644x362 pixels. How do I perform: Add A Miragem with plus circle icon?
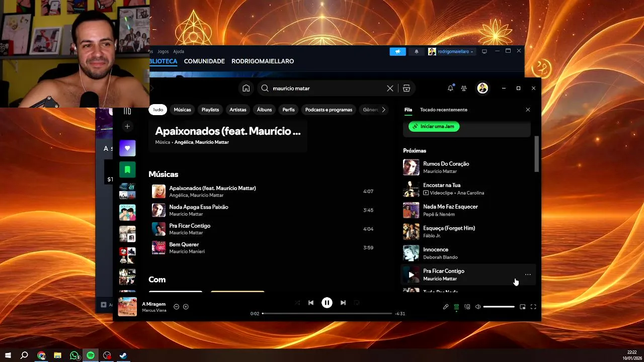[186, 307]
